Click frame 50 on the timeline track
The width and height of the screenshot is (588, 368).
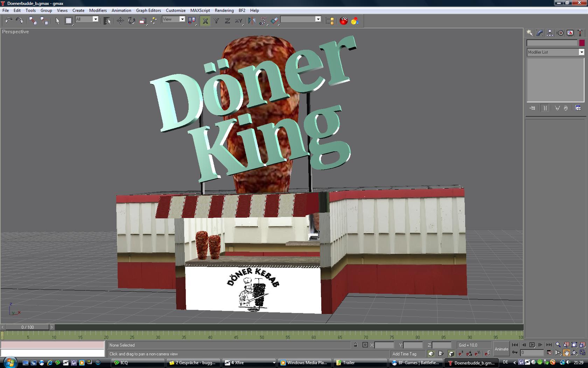pyautogui.click(x=262, y=335)
